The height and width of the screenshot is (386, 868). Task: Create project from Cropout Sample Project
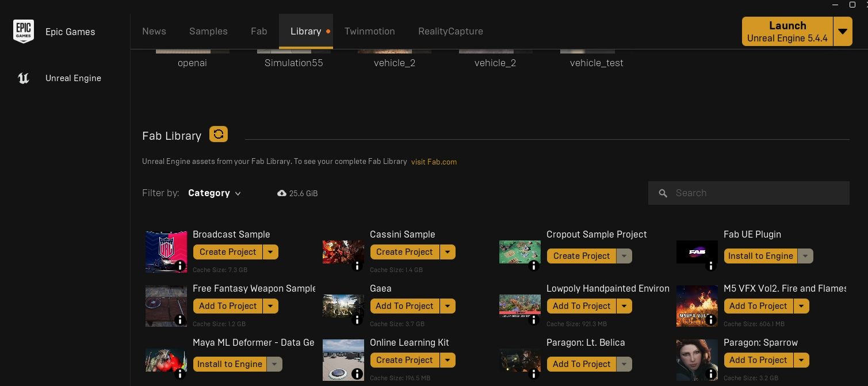click(x=582, y=256)
